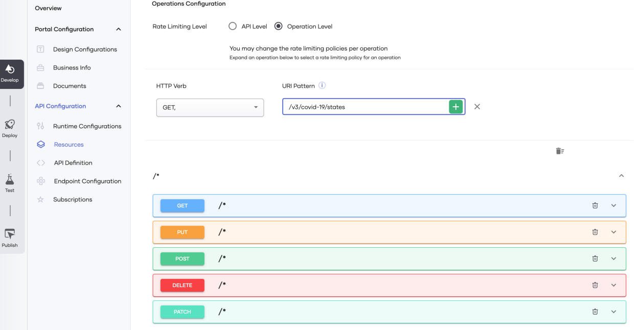Expand the POST /* operation

pos(614,258)
